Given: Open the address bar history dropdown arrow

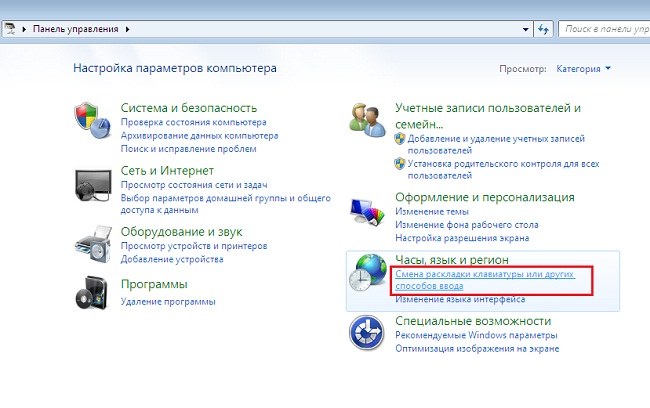Looking at the screenshot, I should point(525,29).
